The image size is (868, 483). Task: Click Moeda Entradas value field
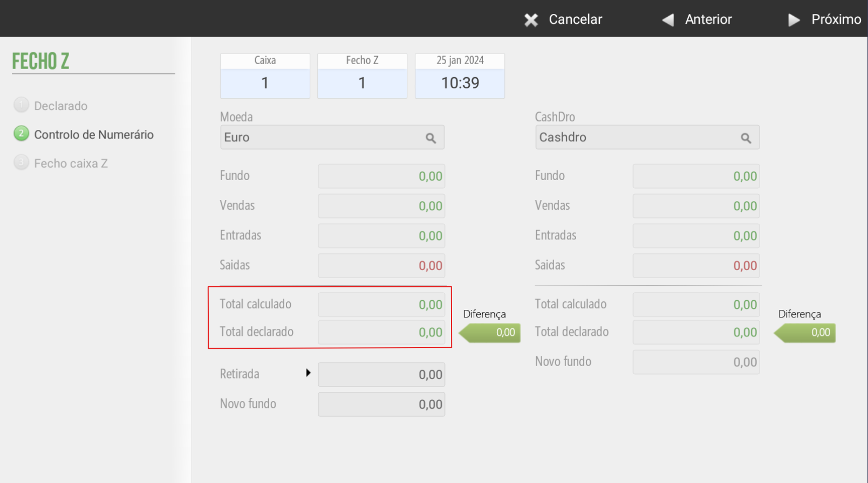381,236
